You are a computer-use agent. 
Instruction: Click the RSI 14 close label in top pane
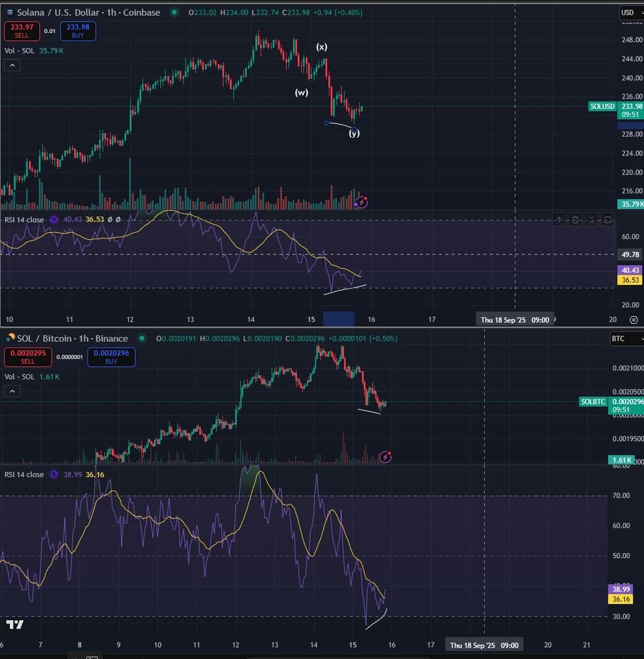(24, 219)
